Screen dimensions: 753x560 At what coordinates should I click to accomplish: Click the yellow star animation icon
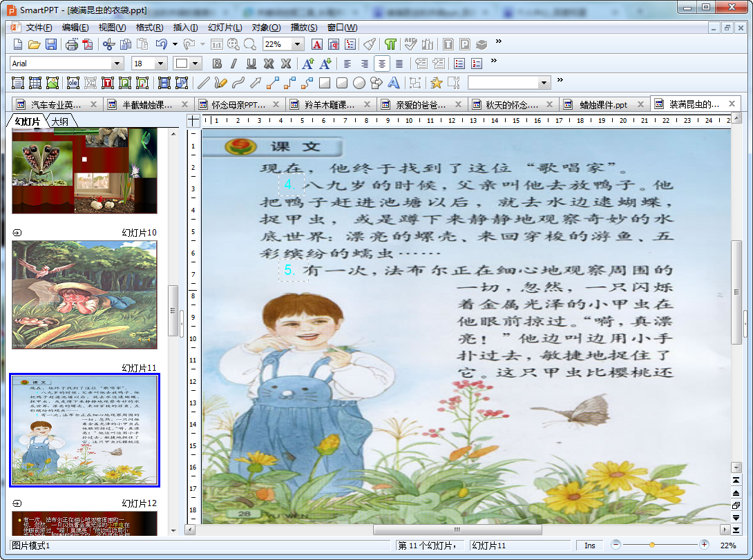pos(436,83)
